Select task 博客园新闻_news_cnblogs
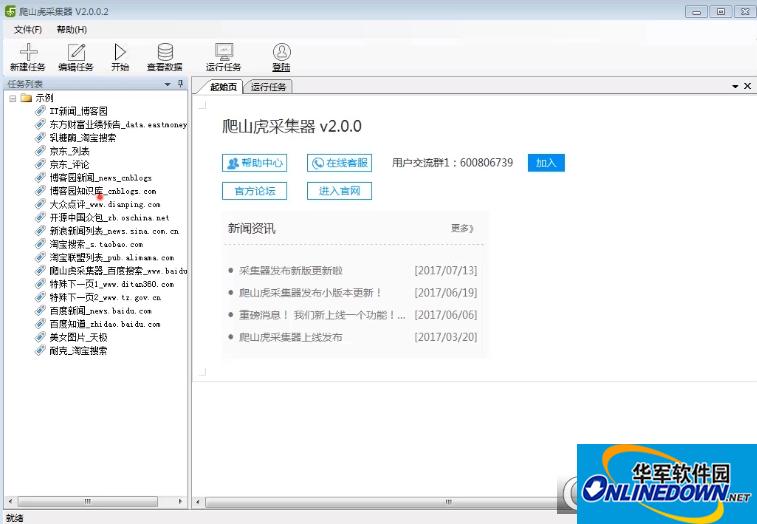 100,178
